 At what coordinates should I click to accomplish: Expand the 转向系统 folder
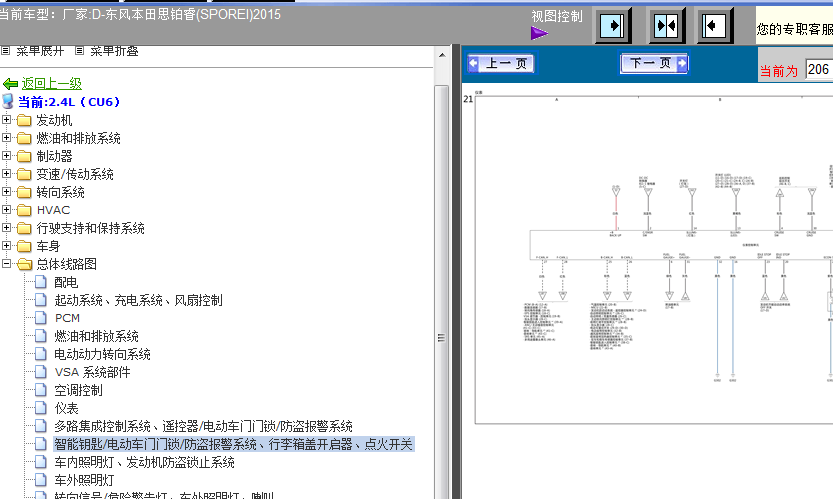pos(6,192)
